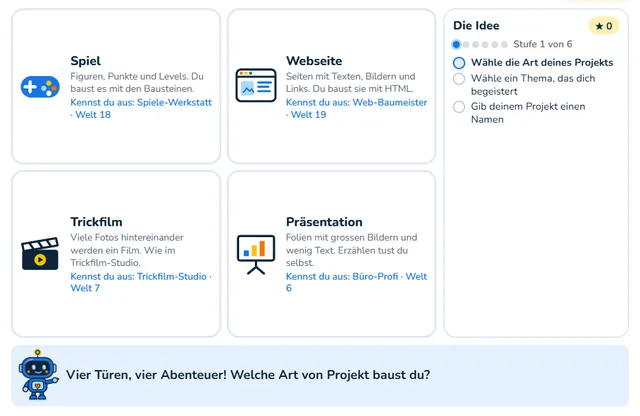Click the presentation chart icon on Präsentation card
Viewport: 640px width, 416px height.
[256, 254]
